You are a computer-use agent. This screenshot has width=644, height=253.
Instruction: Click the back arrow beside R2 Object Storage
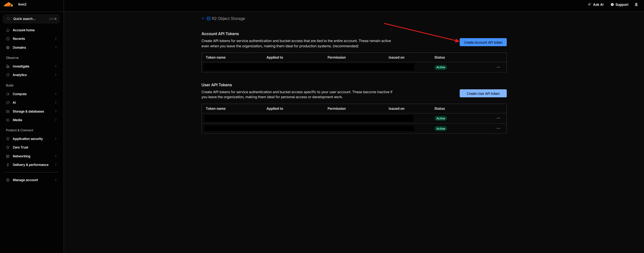click(x=203, y=19)
